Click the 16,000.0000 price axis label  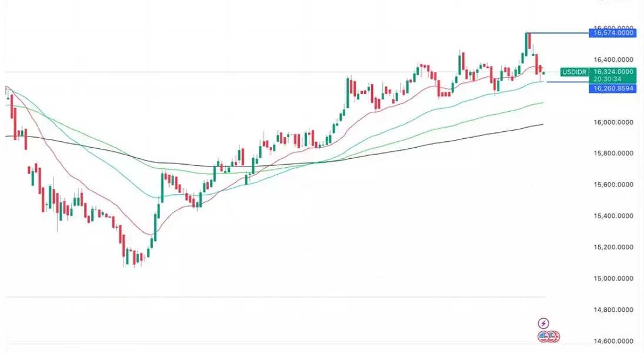click(x=613, y=122)
